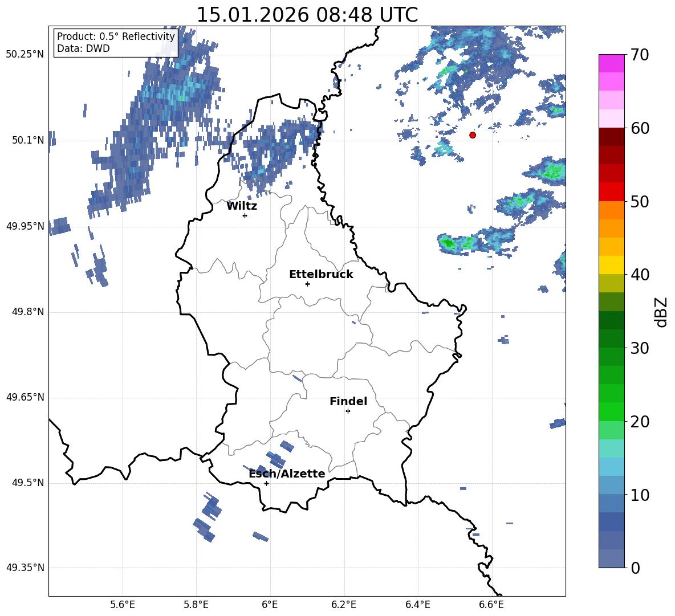Click the 50.25°N latitude label
675x616 pixels.
25,55
